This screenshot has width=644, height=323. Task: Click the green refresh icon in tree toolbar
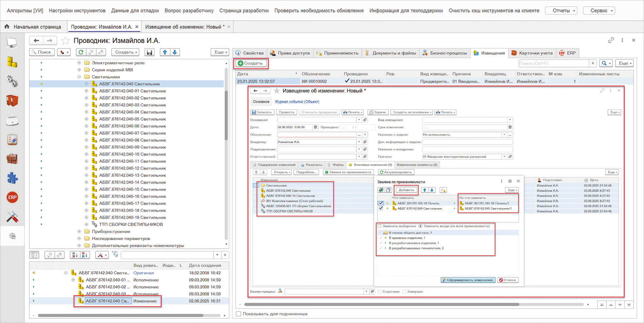pos(81,52)
